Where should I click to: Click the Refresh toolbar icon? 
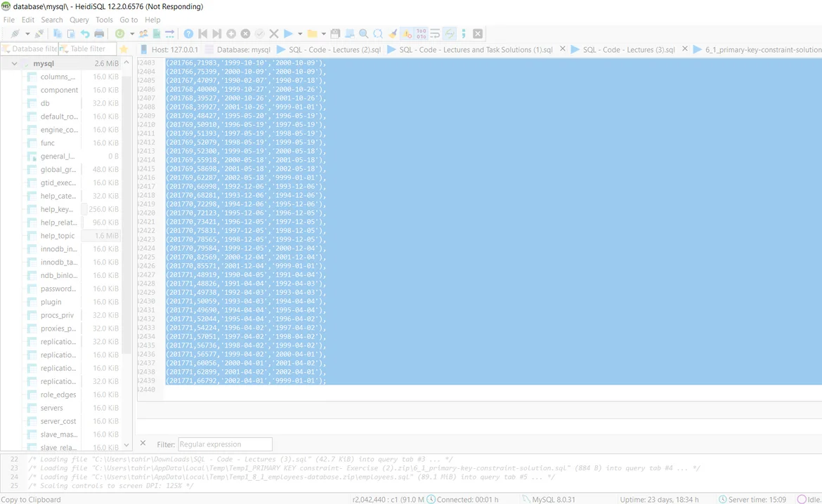(119, 34)
